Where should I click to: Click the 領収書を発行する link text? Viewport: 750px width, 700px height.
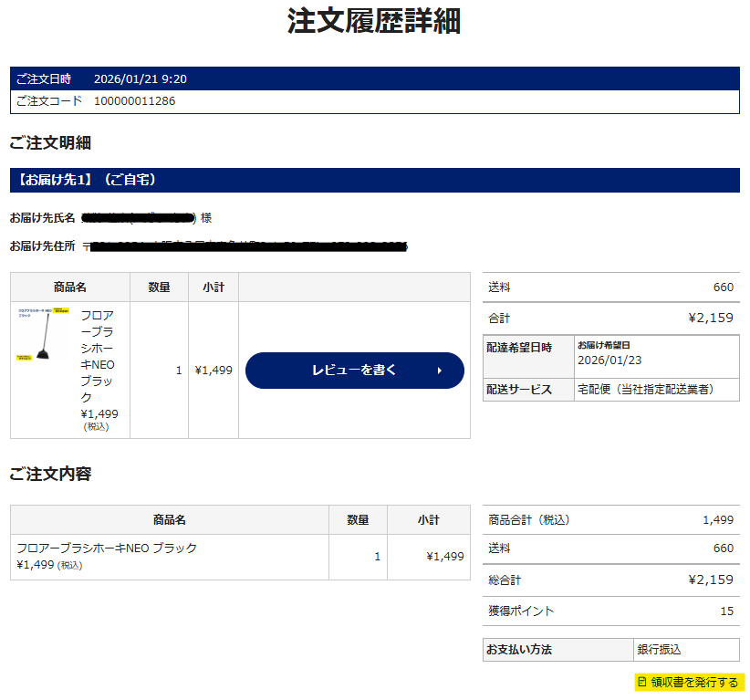pos(694,682)
